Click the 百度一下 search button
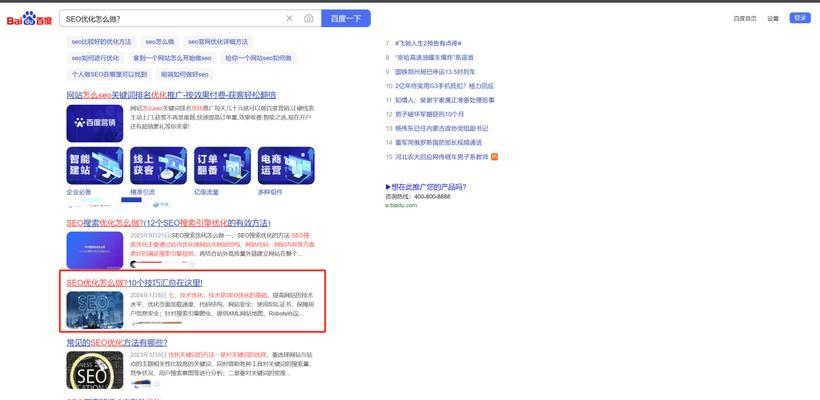 [x=346, y=18]
